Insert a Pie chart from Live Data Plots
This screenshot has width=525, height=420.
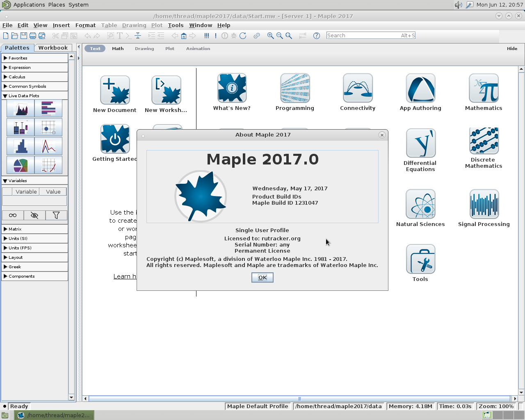(x=21, y=165)
